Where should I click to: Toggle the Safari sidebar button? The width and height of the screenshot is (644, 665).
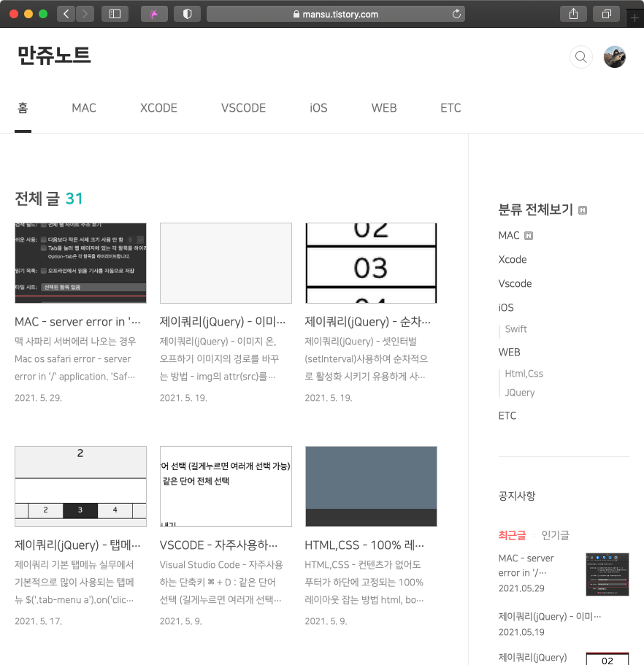pyautogui.click(x=115, y=14)
